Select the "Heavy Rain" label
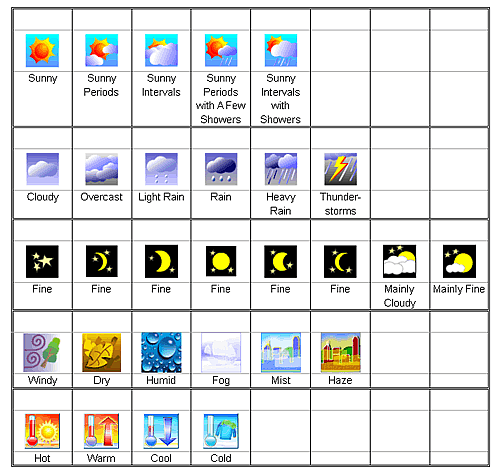Viewport: 500px width, 474px height. (x=281, y=204)
